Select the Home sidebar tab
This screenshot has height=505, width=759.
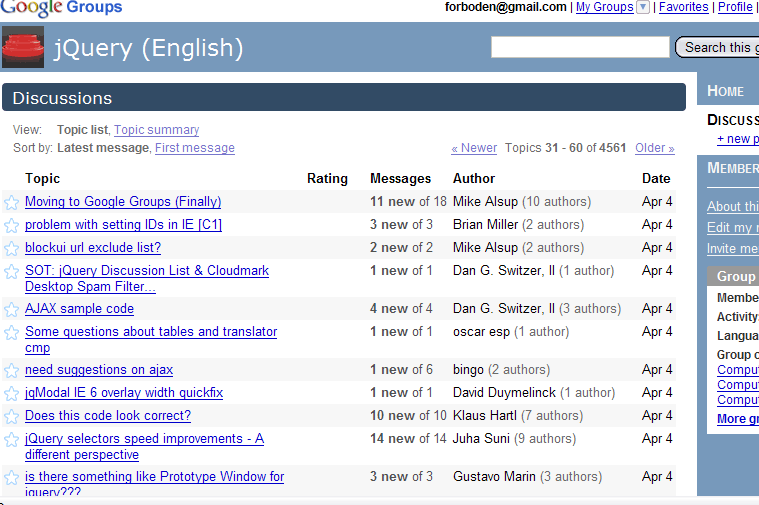(728, 91)
